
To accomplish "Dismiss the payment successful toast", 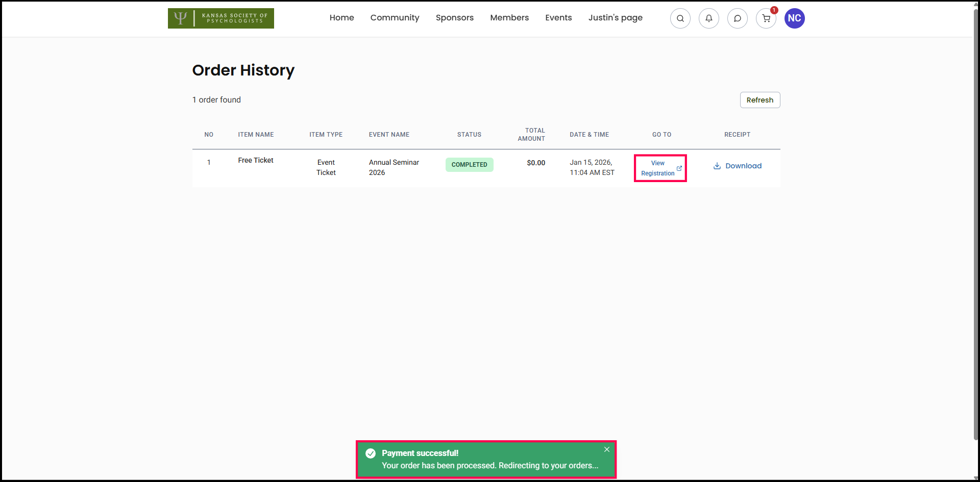I will [x=606, y=449].
